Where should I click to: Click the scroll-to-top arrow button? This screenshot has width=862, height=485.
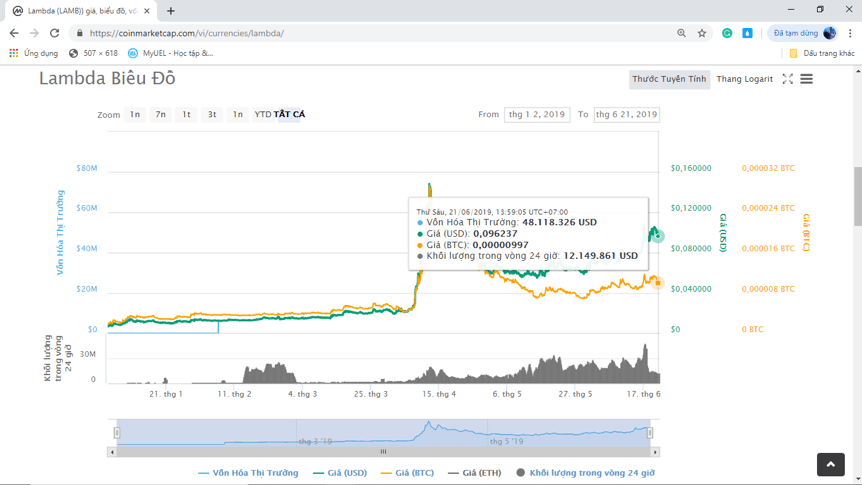click(831, 465)
